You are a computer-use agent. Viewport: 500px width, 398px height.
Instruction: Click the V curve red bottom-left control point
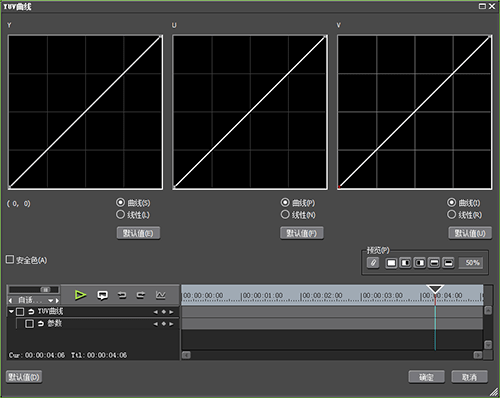[339, 187]
